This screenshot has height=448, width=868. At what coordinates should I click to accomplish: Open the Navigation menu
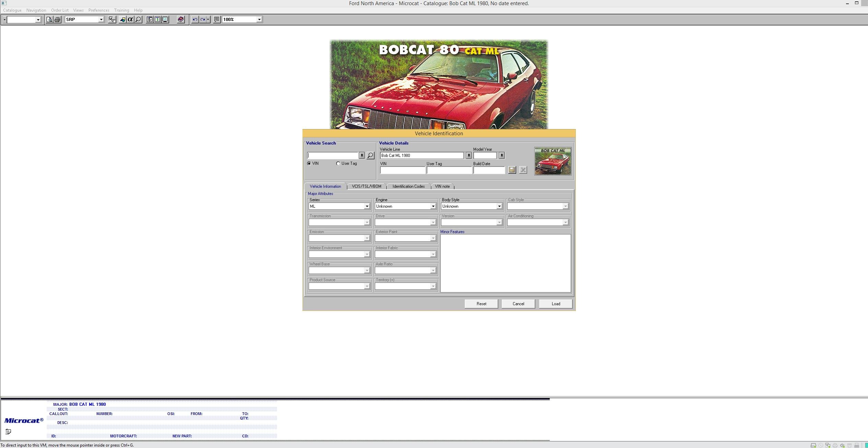click(36, 10)
